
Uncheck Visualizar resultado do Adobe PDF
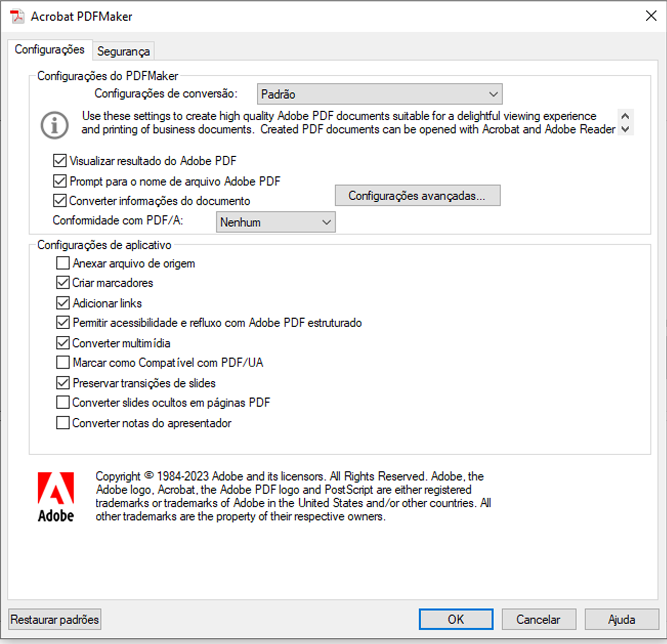tap(59, 161)
